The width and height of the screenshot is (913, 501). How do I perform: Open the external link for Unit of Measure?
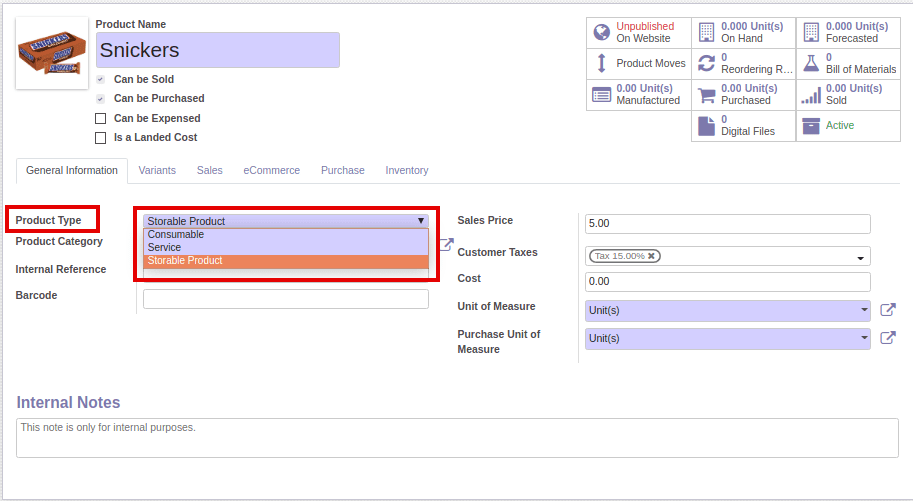(887, 310)
